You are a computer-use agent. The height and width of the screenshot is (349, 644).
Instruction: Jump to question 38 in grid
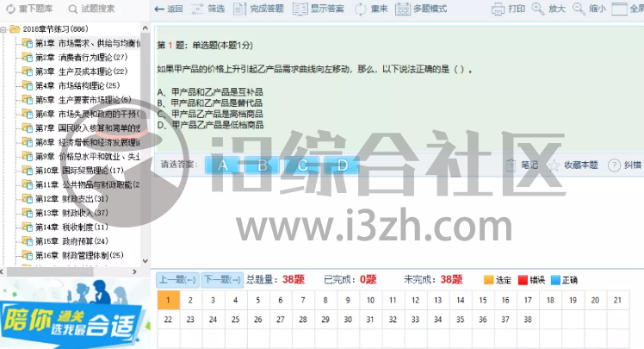pyautogui.click(x=528, y=320)
